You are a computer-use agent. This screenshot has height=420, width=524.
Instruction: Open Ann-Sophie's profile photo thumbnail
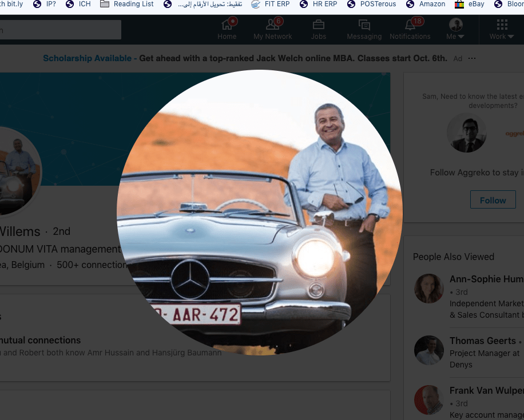429,289
